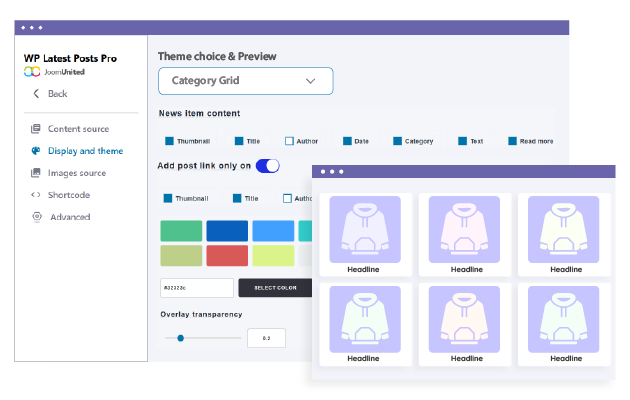This screenshot has width=630, height=400.
Task: Check the Author checkbox under News item content
Action: pos(289,141)
